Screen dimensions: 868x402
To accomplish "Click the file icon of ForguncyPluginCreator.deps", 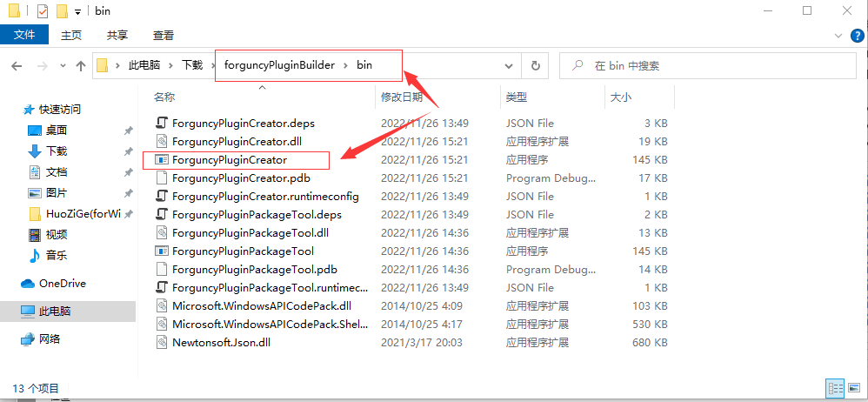I will [x=162, y=123].
